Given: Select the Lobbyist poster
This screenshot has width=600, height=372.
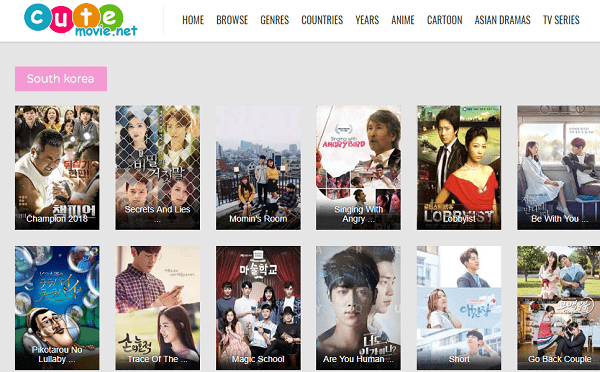Looking at the screenshot, I should tap(459, 168).
